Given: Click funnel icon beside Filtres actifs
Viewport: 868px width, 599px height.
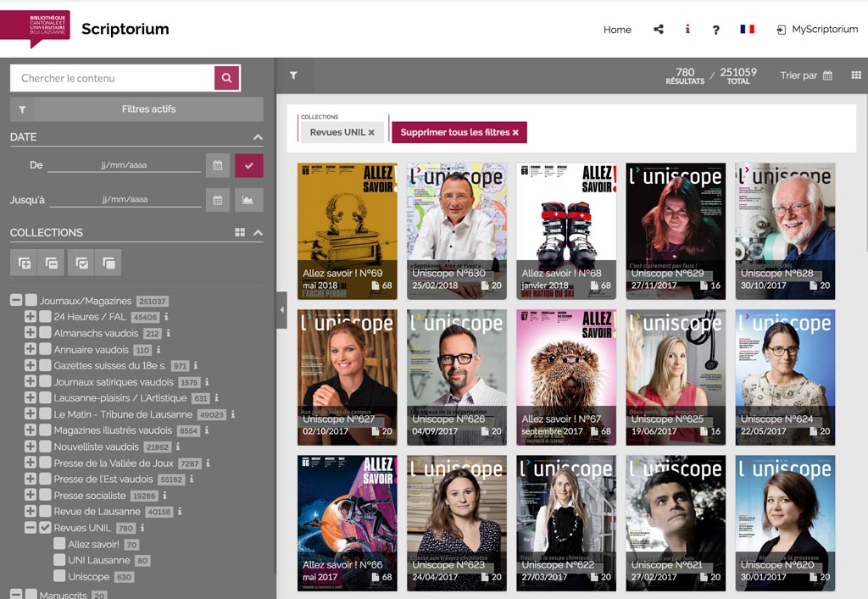Looking at the screenshot, I should pyautogui.click(x=22, y=109).
